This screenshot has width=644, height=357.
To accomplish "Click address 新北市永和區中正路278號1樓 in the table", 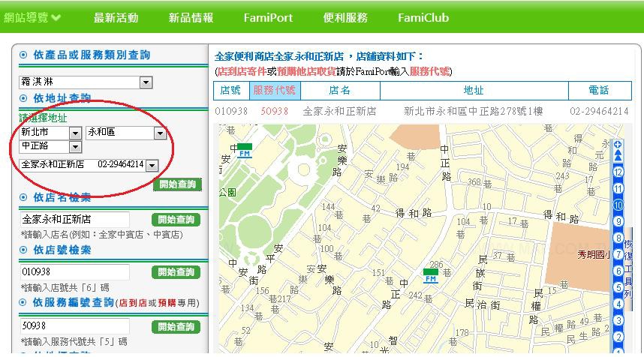I will click(474, 111).
